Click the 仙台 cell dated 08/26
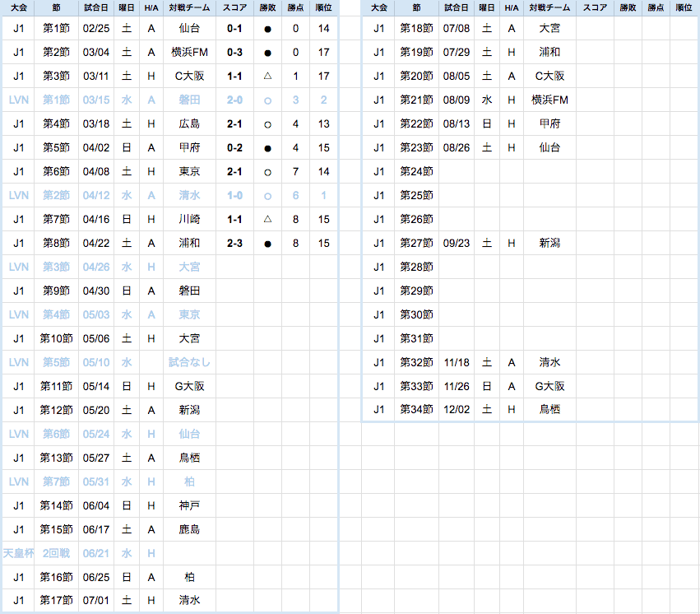 coord(549,148)
